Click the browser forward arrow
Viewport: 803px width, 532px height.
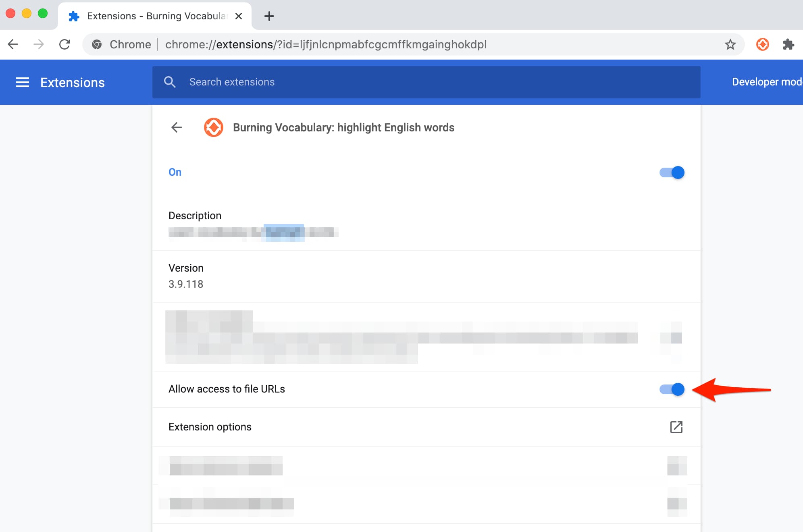(x=39, y=44)
